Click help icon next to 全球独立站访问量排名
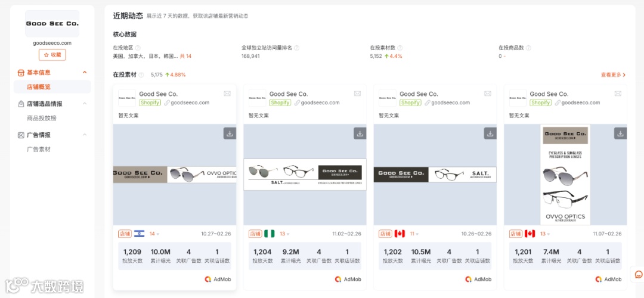 (x=297, y=48)
